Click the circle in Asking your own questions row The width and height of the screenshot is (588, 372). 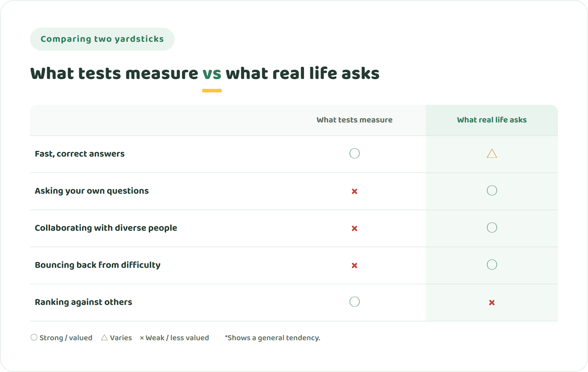[x=492, y=190]
